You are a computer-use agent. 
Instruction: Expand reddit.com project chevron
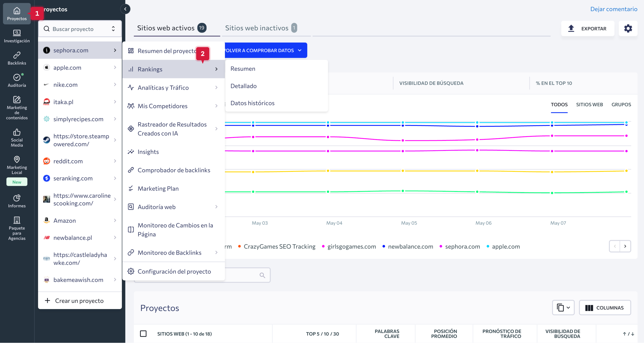(x=115, y=161)
